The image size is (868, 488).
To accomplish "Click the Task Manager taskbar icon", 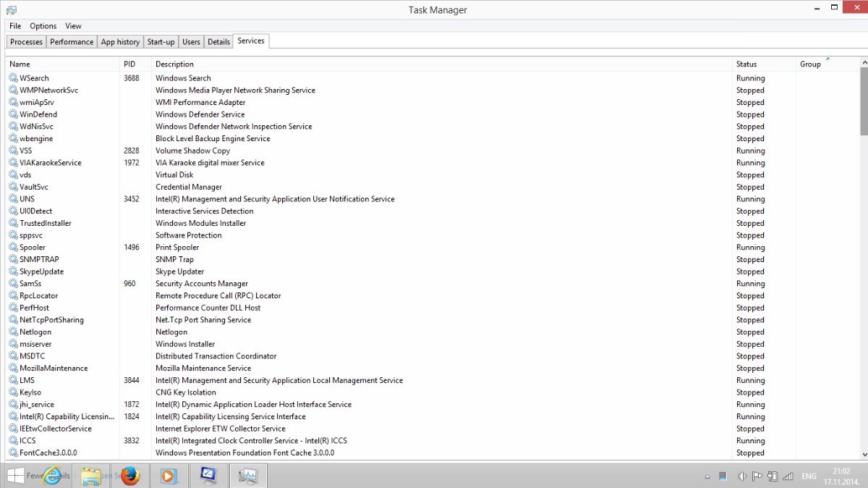I will (x=248, y=476).
